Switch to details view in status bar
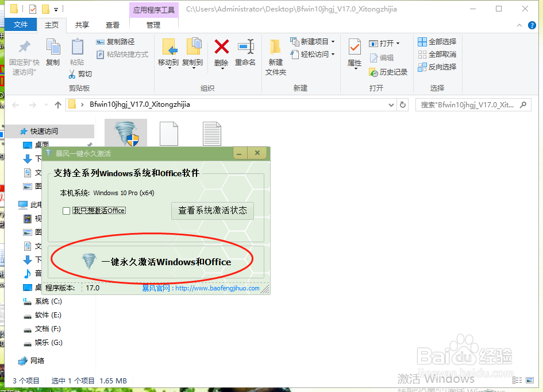This screenshot has height=392, width=543. (x=517, y=381)
